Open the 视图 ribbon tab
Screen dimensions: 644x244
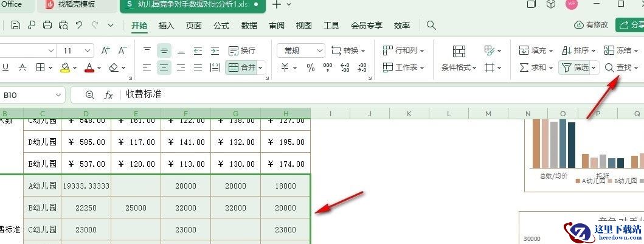(x=304, y=26)
